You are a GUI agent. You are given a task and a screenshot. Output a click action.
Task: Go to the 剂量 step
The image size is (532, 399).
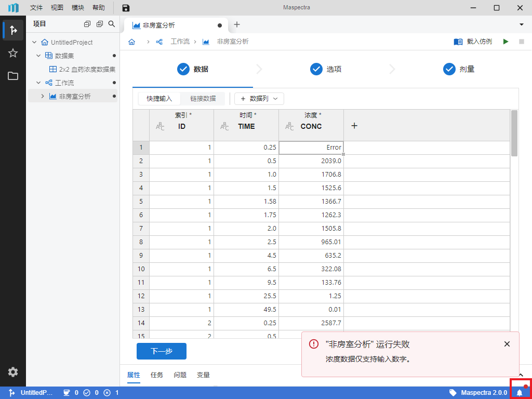pyautogui.click(x=459, y=69)
